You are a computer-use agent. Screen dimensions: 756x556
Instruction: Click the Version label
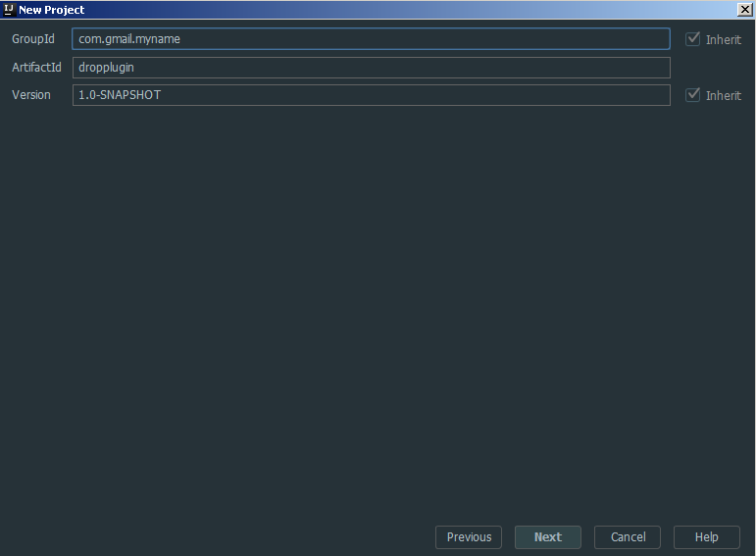coord(30,95)
